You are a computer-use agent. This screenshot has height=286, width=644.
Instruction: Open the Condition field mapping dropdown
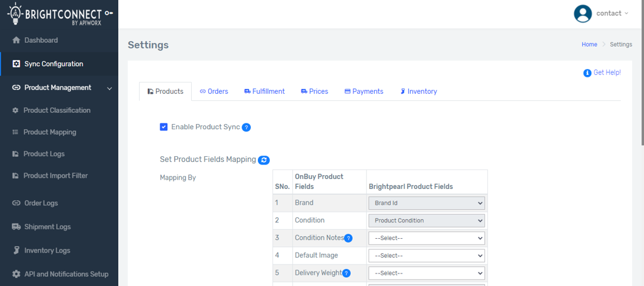[427, 220]
